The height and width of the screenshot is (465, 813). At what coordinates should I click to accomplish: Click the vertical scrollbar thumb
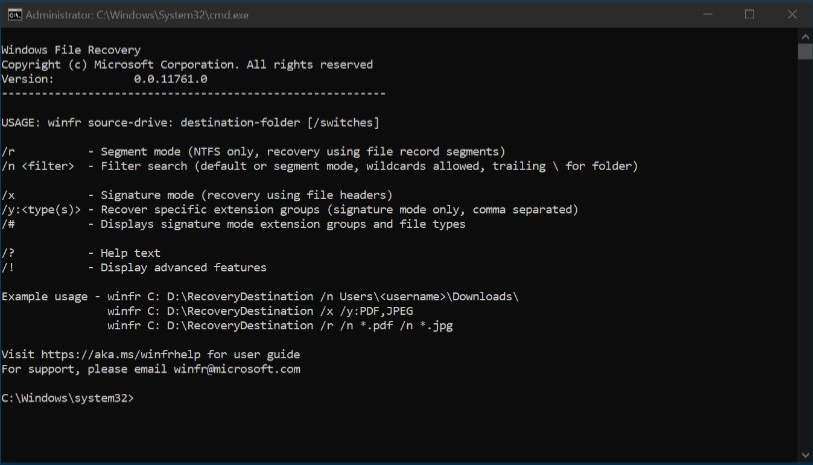tap(805, 51)
